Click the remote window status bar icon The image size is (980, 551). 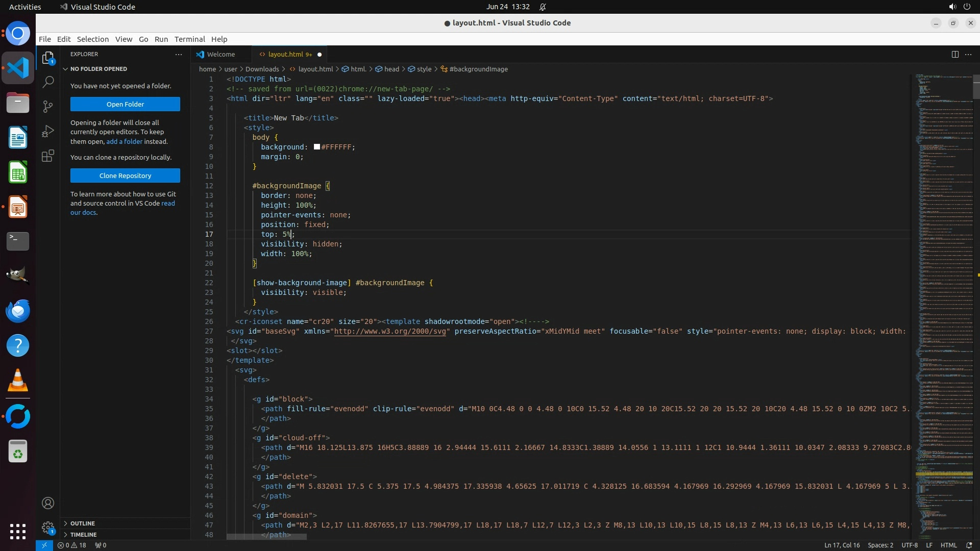coord(44,545)
